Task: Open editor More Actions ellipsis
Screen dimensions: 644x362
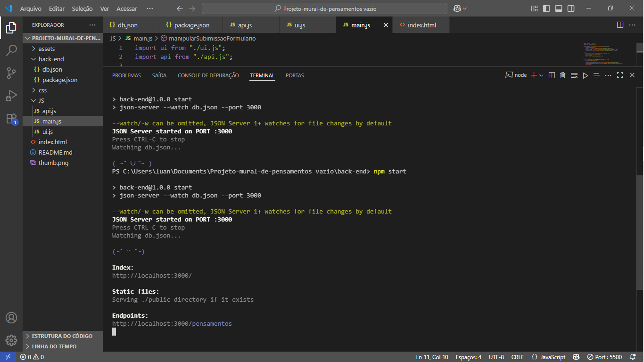Action: tap(632, 25)
